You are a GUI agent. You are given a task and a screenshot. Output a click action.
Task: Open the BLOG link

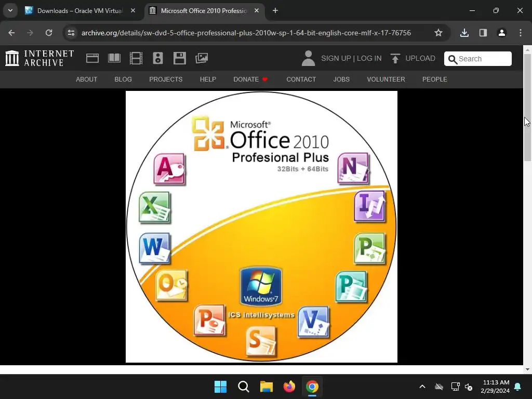pos(123,79)
